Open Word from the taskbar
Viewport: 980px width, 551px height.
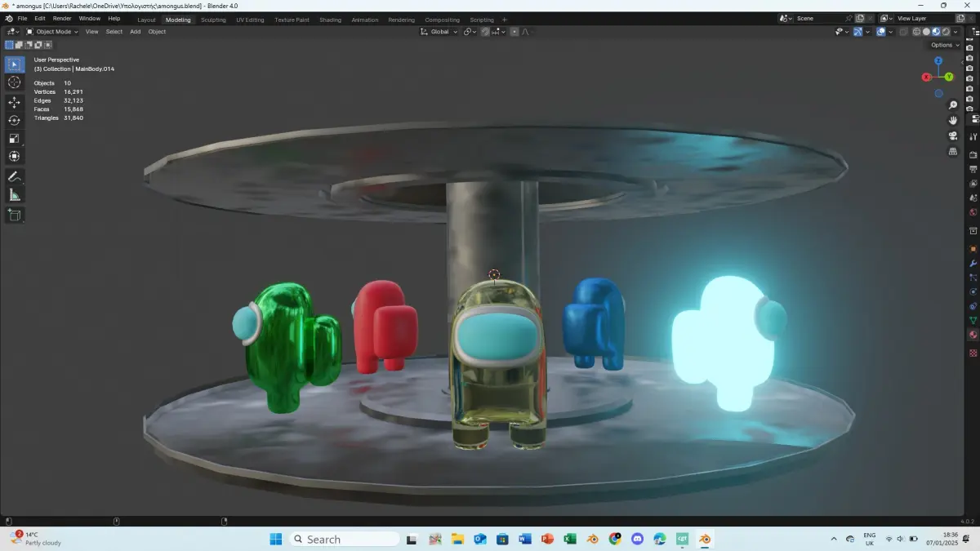(x=524, y=539)
